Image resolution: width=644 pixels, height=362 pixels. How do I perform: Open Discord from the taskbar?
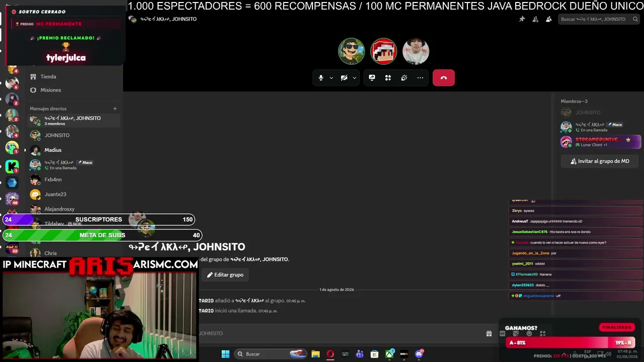[419, 354]
